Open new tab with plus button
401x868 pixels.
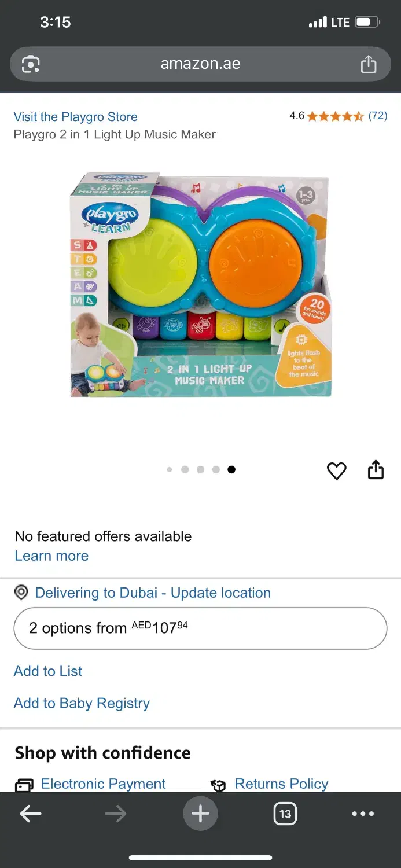[x=200, y=814]
